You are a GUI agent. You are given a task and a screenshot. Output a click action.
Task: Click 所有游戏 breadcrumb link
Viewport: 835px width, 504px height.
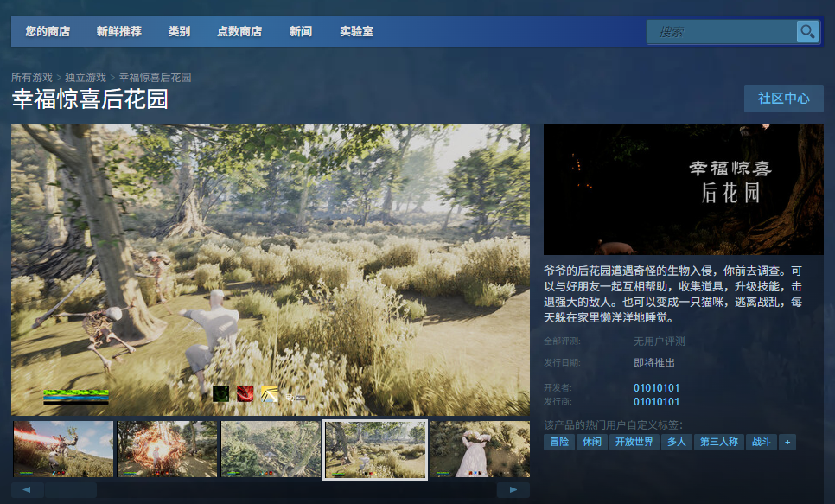pos(32,78)
